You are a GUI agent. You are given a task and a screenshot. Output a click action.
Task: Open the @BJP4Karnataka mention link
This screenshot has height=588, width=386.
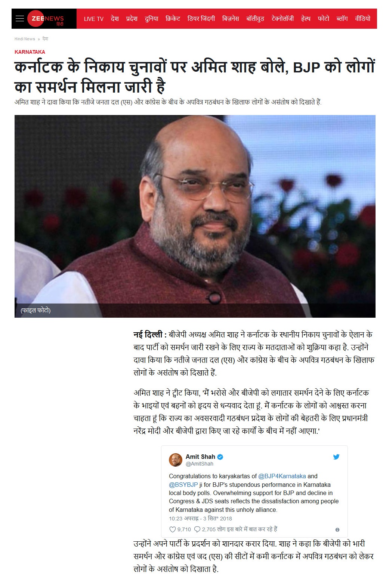[282, 476]
